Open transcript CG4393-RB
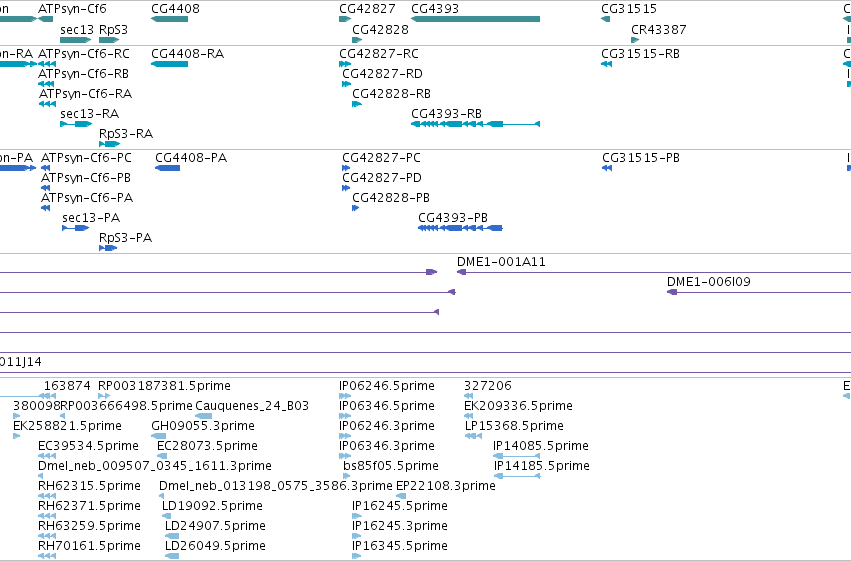The width and height of the screenshot is (851, 561). click(x=447, y=114)
